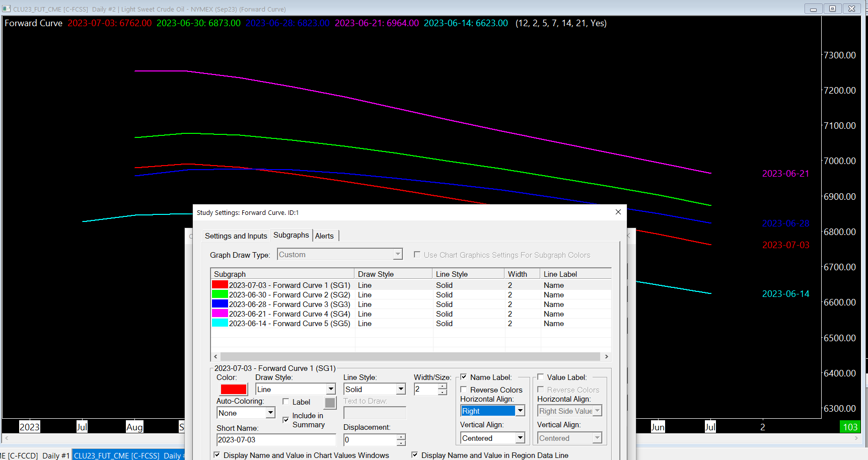The width and height of the screenshot is (868, 460).
Task: Switch to the Settings and Inputs tab
Action: (236, 236)
